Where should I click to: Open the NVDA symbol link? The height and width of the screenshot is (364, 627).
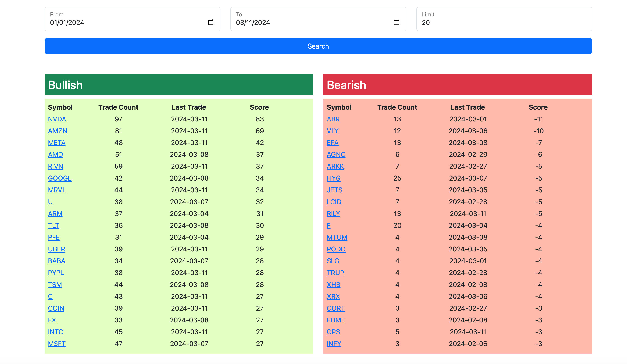pyautogui.click(x=57, y=119)
